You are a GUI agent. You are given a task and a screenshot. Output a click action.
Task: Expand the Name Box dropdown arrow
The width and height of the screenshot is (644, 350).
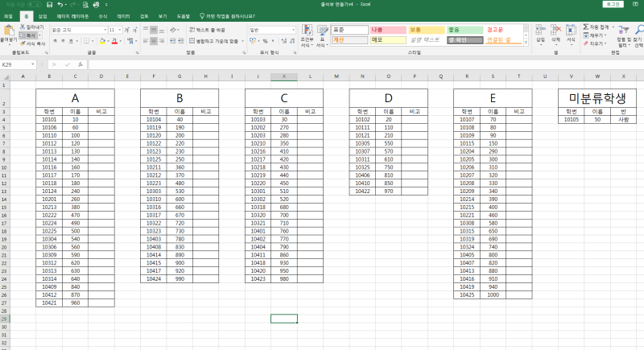[x=32, y=64]
